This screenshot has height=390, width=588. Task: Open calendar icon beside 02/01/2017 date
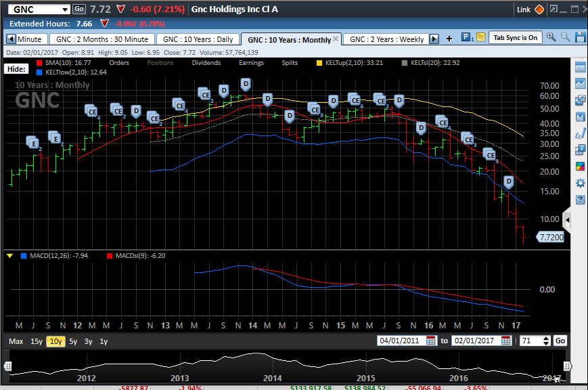506,341
